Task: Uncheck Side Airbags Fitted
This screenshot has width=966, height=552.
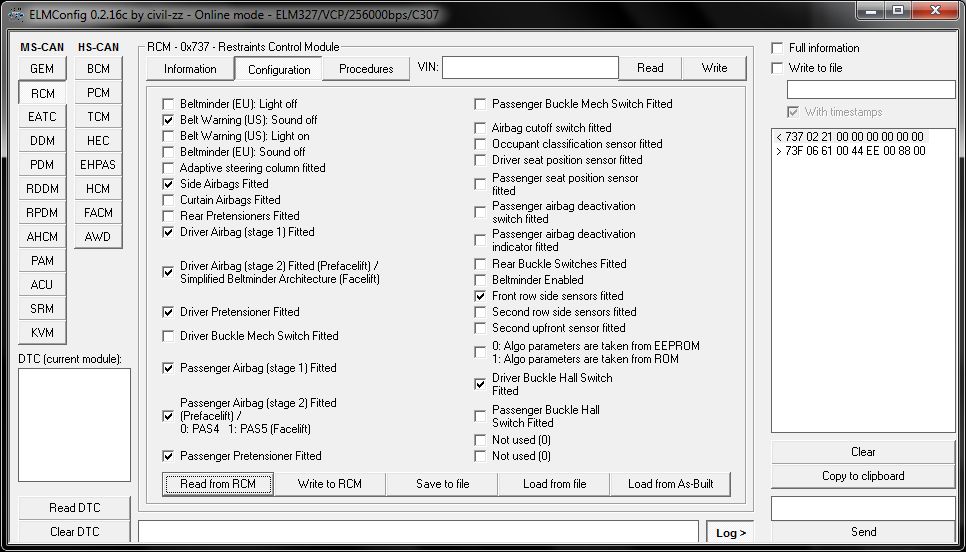Action: coord(168,184)
